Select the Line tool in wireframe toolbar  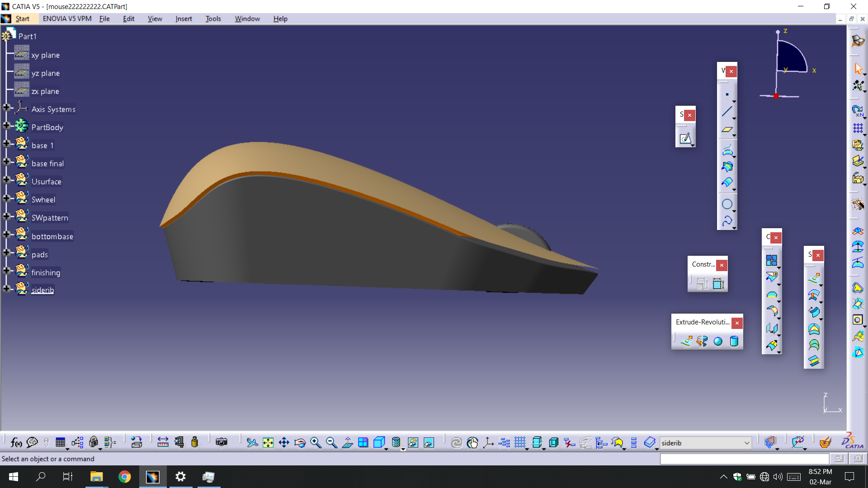pyautogui.click(x=727, y=112)
